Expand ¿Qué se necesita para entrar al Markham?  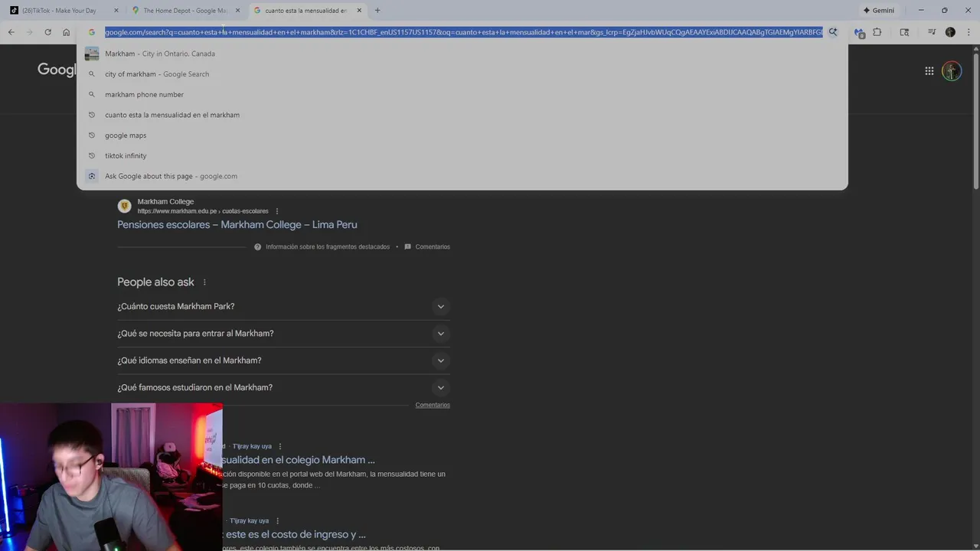click(283, 334)
